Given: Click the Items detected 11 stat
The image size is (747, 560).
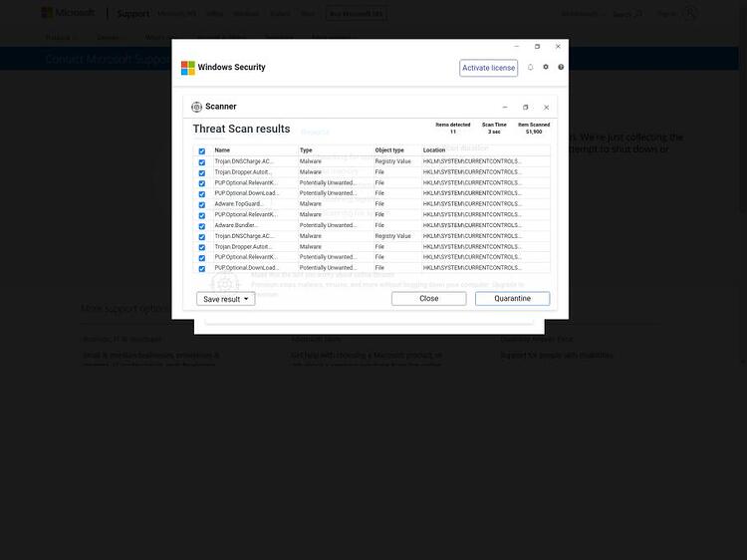Looking at the screenshot, I should coord(452,129).
